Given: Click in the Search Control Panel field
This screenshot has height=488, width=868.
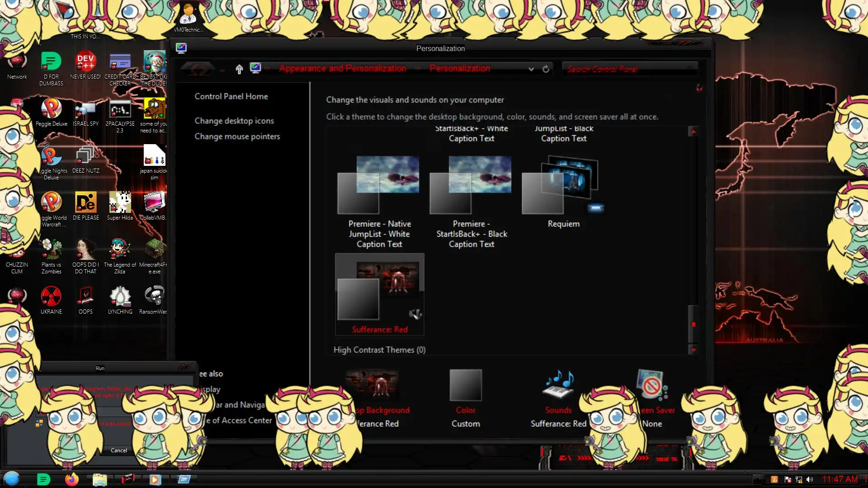Looking at the screenshot, I should click(624, 69).
